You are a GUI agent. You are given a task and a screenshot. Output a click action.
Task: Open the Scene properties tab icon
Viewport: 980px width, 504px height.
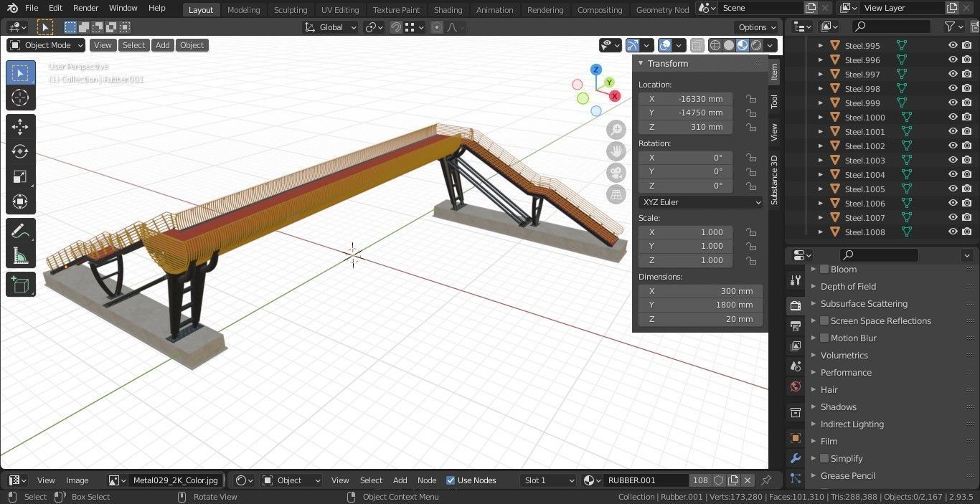pos(795,366)
